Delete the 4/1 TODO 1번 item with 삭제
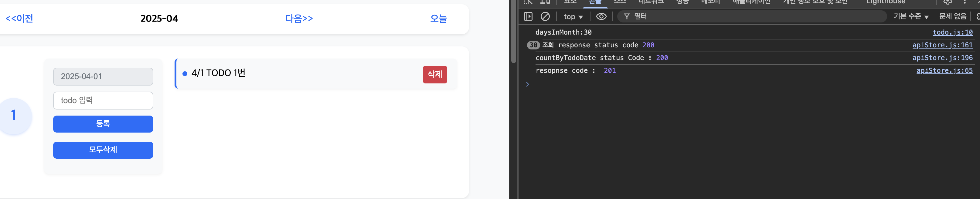Screen dimensions: 980x199 435,74
